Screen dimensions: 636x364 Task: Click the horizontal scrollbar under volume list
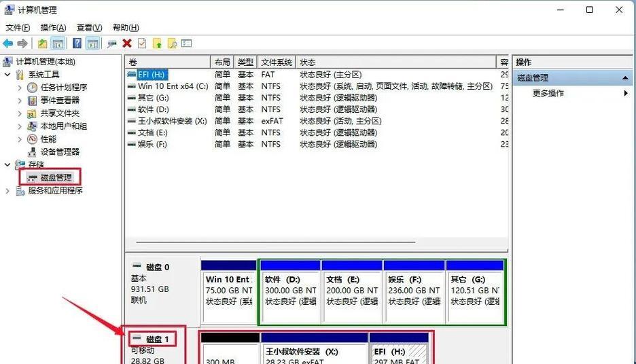276,242
